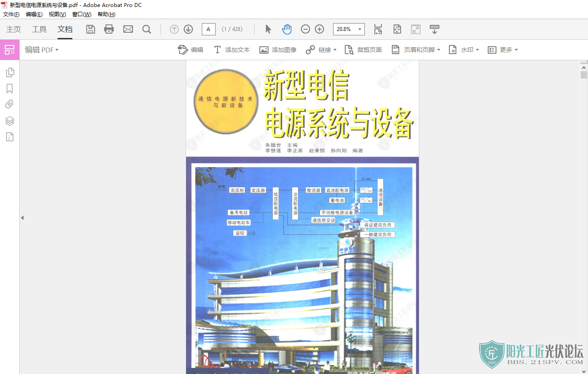Collapse the left navigation pane arrow
The width and height of the screenshot is (588, 374).
point(22,217)
